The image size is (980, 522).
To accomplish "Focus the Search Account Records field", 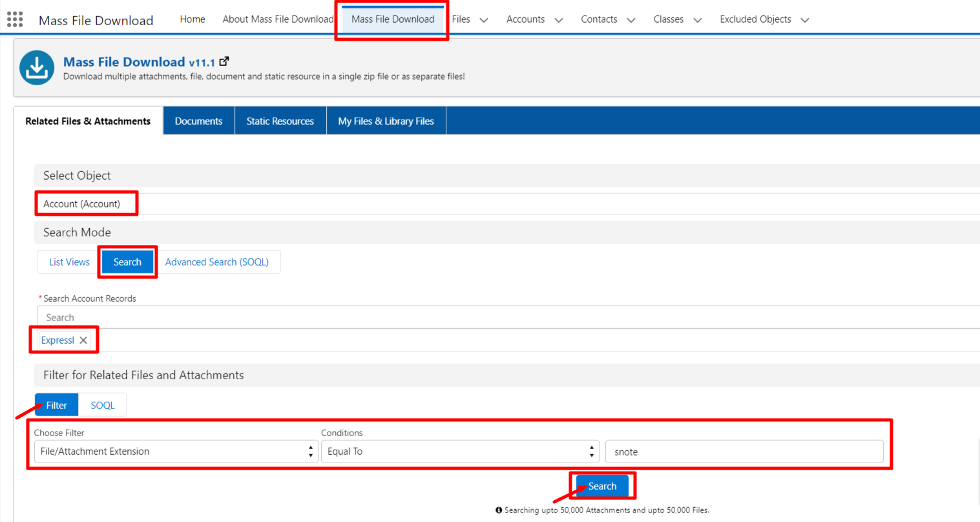I will [x=508, y=318].
